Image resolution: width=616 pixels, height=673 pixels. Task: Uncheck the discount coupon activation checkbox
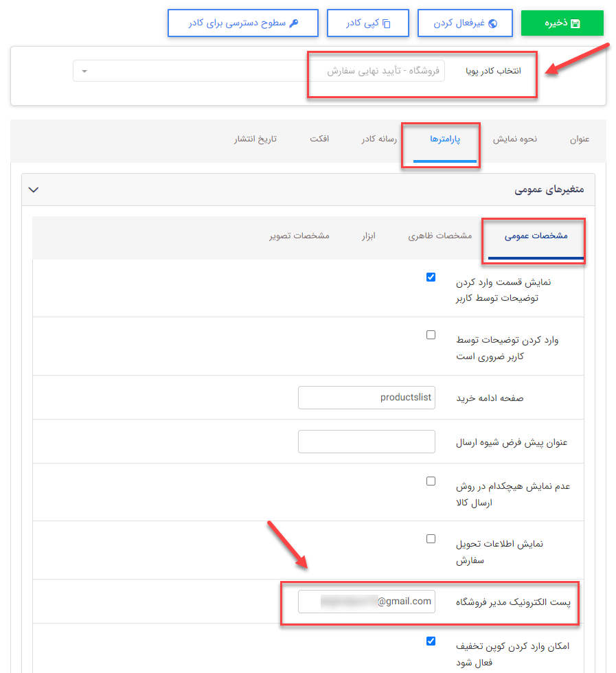pyautogui.click(x=431, y=641)
